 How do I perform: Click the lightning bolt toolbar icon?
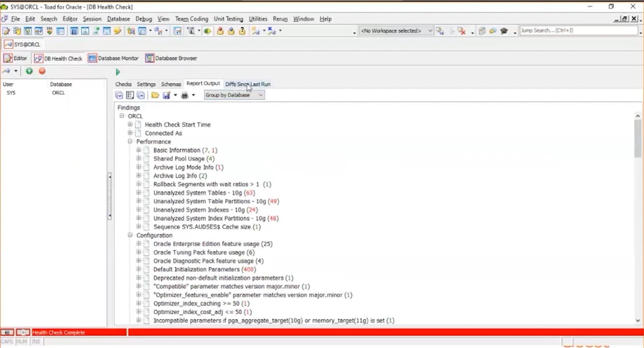pyautogui.click(x=118, y=31)
